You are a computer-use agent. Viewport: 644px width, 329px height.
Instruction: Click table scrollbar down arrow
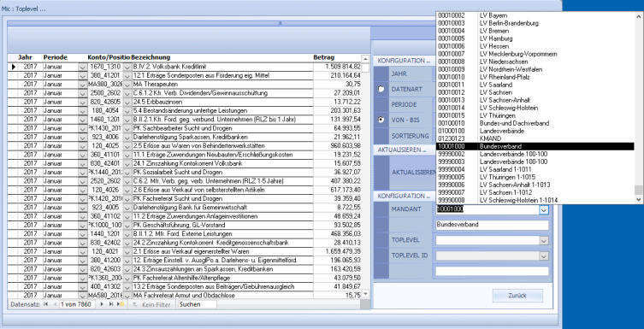364,294
